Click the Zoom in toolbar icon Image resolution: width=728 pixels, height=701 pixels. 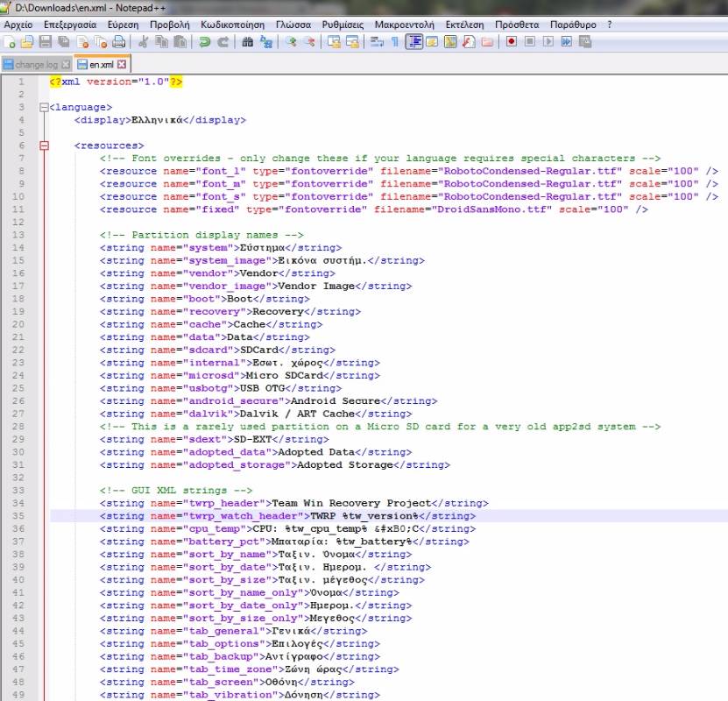tap(291, 42)
